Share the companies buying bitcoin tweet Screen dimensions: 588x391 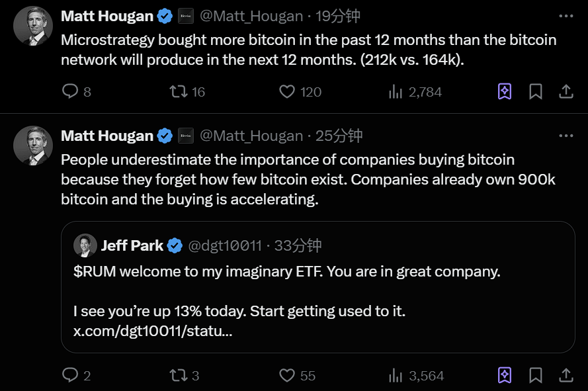[566, 375]
